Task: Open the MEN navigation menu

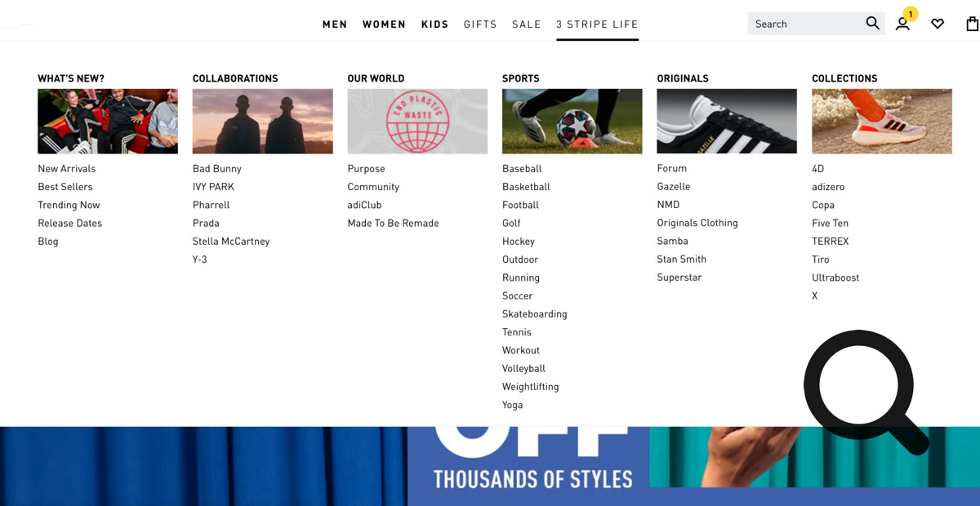Action: click(335, 24)
